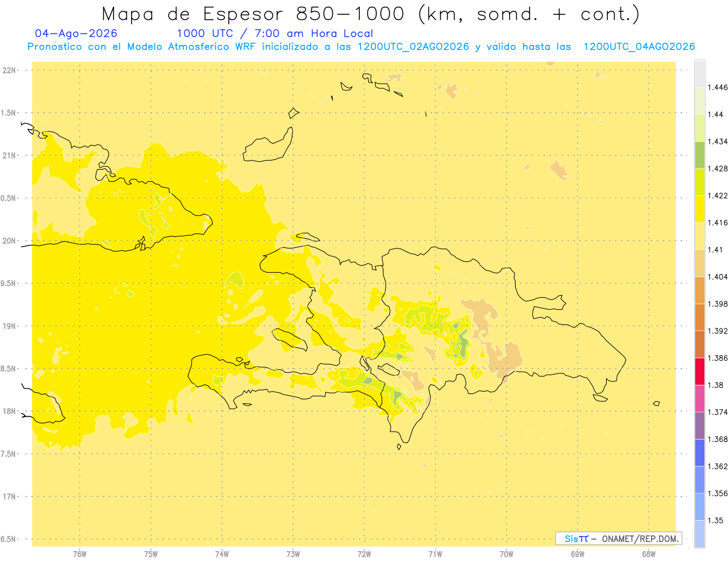Click the legend value '1.386'
This screenshot has height=562, width=728.
[718, 358]
